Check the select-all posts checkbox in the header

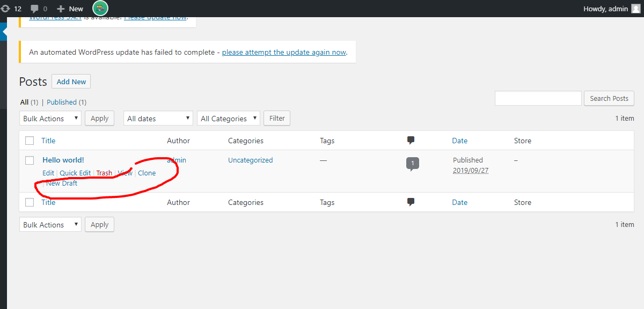coord(30,140)
